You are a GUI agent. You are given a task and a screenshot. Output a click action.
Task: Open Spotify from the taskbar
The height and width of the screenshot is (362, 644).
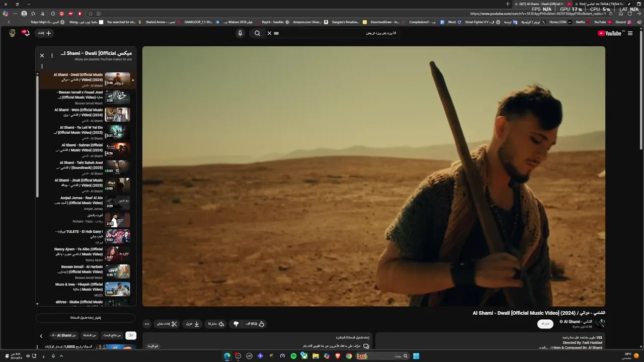[x=293, y=356]
